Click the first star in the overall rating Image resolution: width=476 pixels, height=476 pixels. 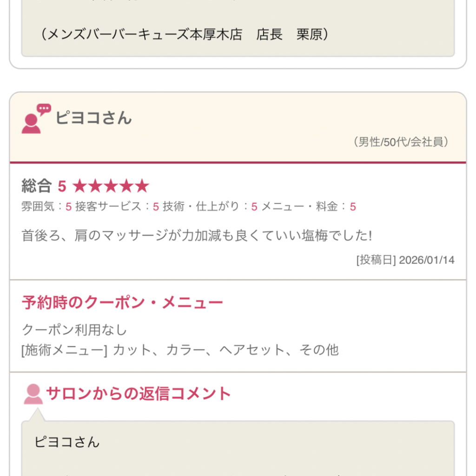80,186
